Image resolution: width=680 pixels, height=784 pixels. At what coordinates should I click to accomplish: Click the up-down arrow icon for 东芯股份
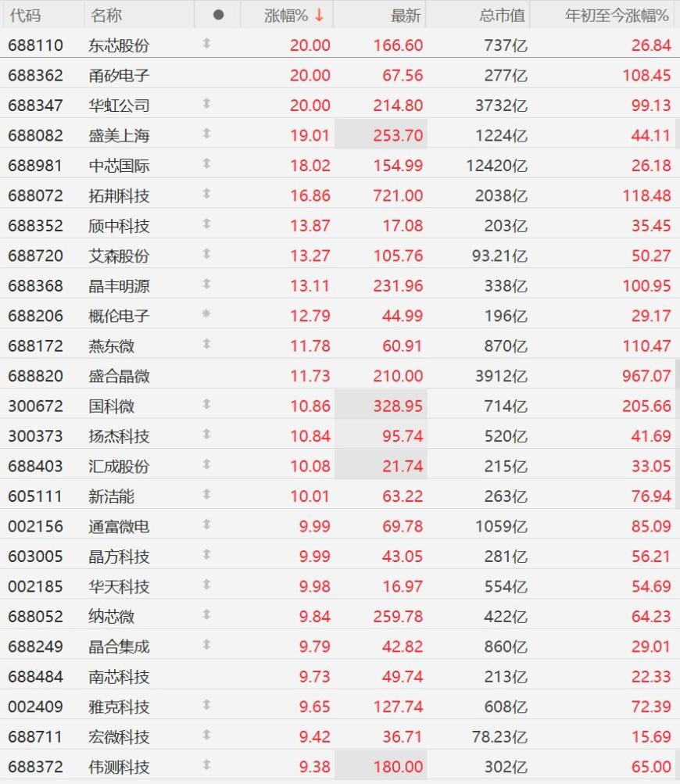pyautogui.click(x=206, y=44)
